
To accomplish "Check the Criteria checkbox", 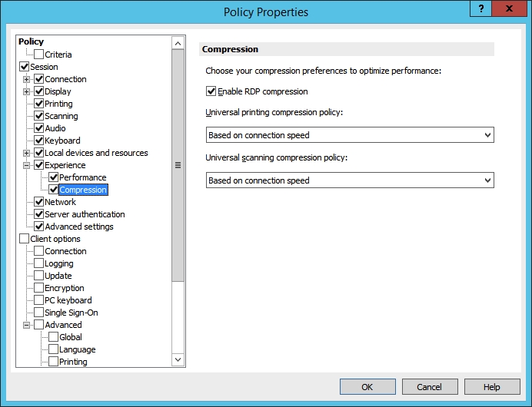I will (38, 55).
